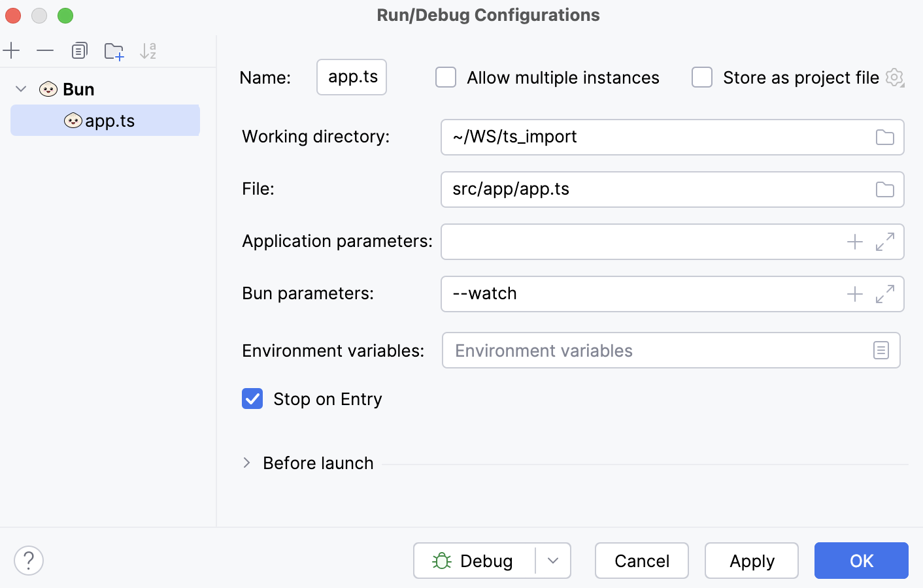Sort configurations alphabetically
The height and width of the screenshot is (588, 923).
pyautogui.click(x=148, y=50)
